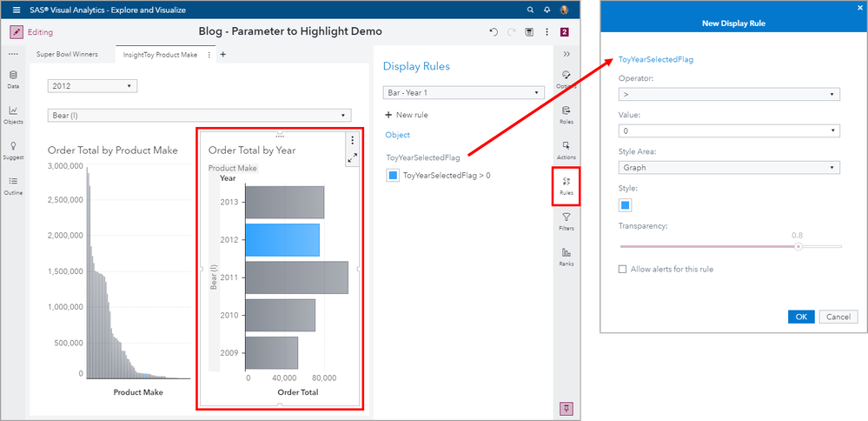Cancel the New Display Rule dialog
This screenshot has width=868, height=421.
click(838, 317)
